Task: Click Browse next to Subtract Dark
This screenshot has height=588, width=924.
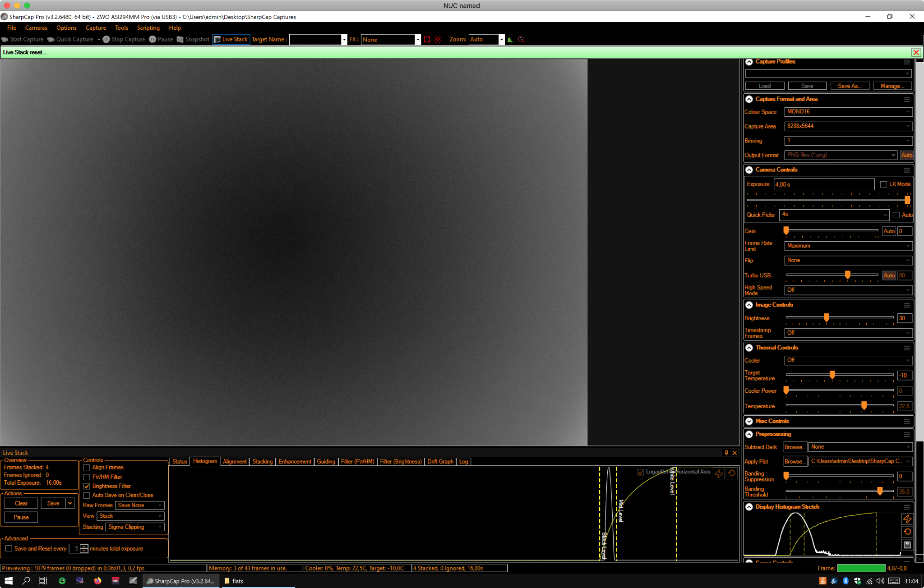Action: pyautogui.click(x=795, y=447)
